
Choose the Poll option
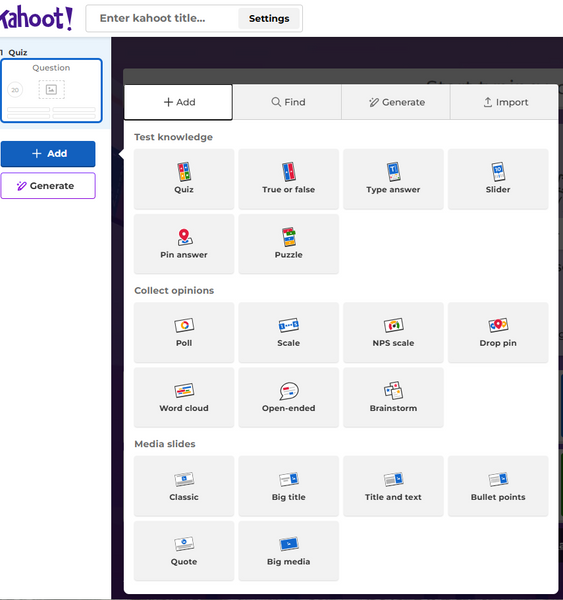tap(184, 333)
